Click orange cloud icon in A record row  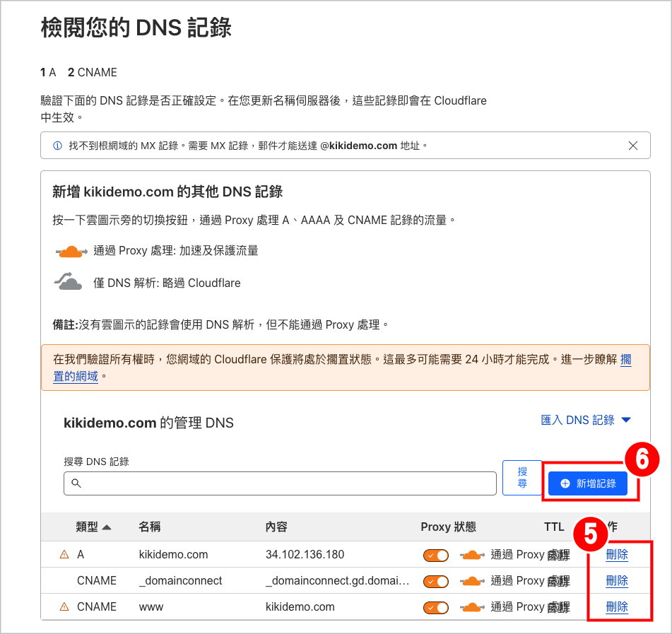pos(472,555)
